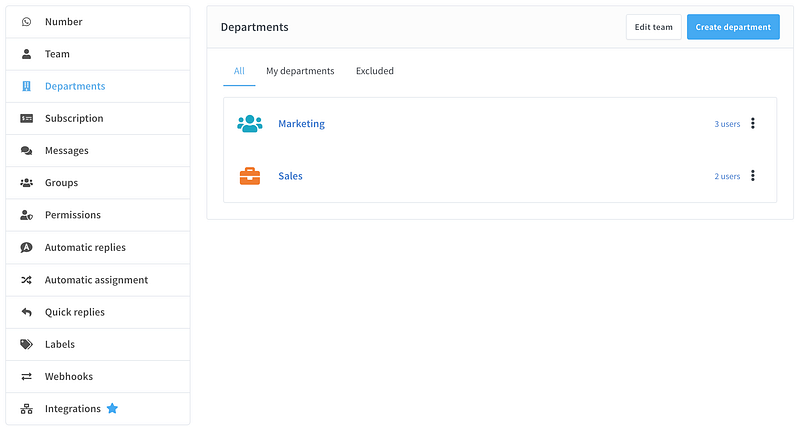
Task: Open the Marketing three-dot options menu
Action: pyautogui.click(x=753, y=124)
